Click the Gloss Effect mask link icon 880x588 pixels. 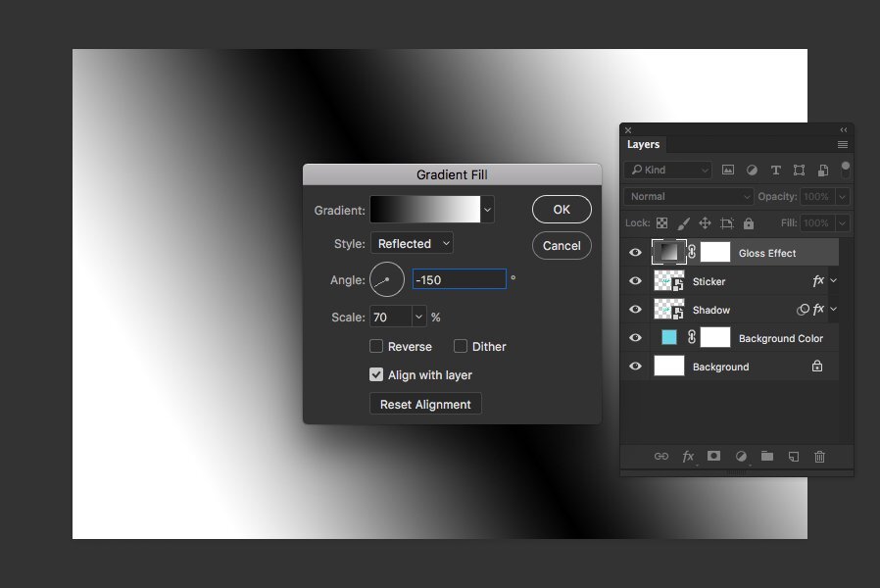692,253
